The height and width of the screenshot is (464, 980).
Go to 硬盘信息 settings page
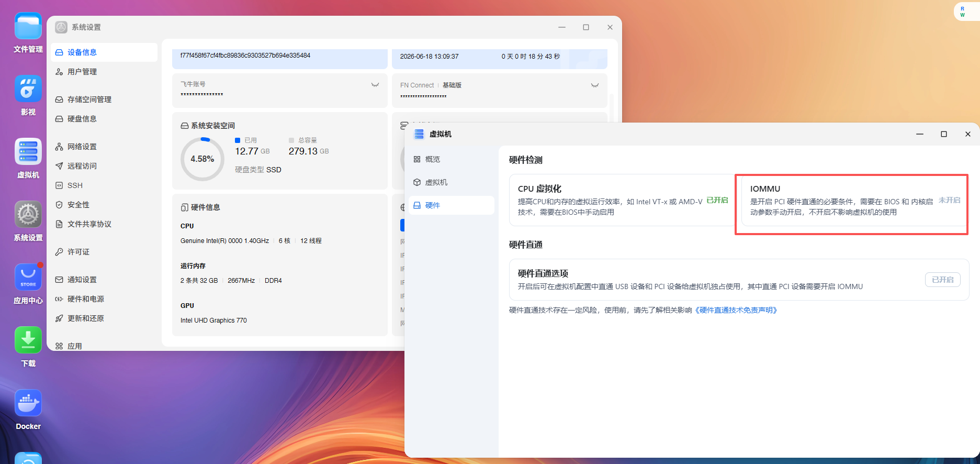pyautogui.click(x=104, y=119)
